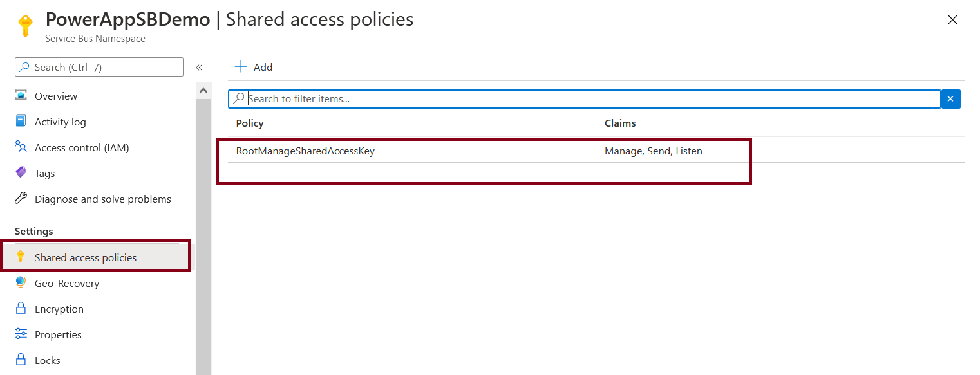Click the Overview icon in the sidebar
Image resolution: width=980 pixels, height=375 pixels.
21,95
